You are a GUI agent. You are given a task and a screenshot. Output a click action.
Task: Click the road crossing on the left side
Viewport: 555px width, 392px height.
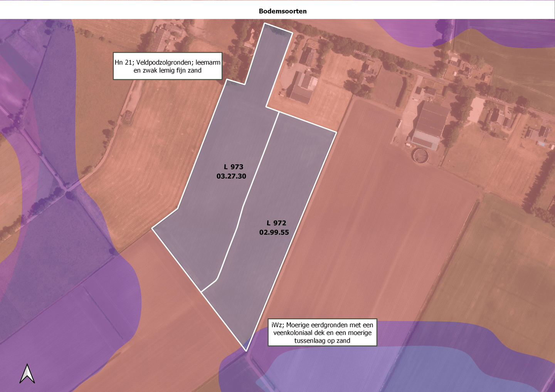click(68, 189)
